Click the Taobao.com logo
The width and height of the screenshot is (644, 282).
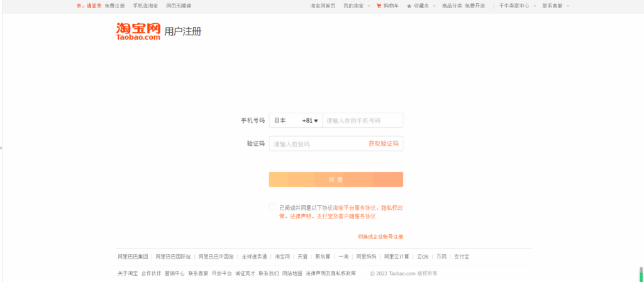pyautogui.click(x=138, y=31)
